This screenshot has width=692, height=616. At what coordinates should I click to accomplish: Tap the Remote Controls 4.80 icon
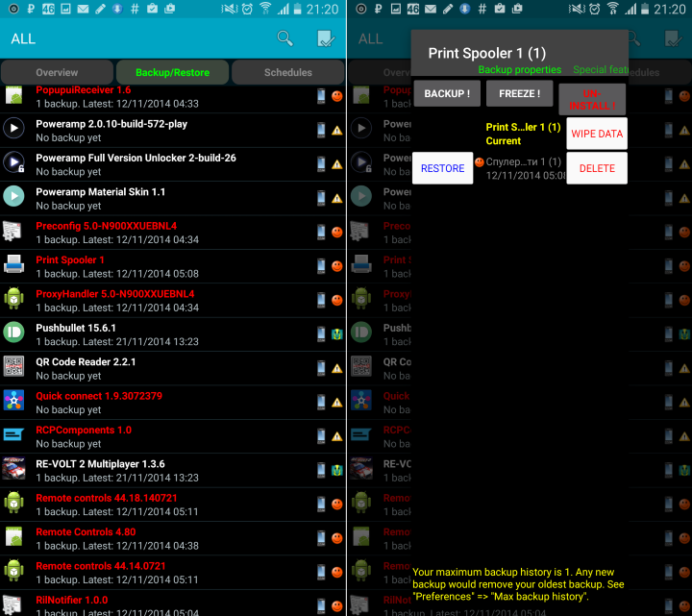pos(13,536)
